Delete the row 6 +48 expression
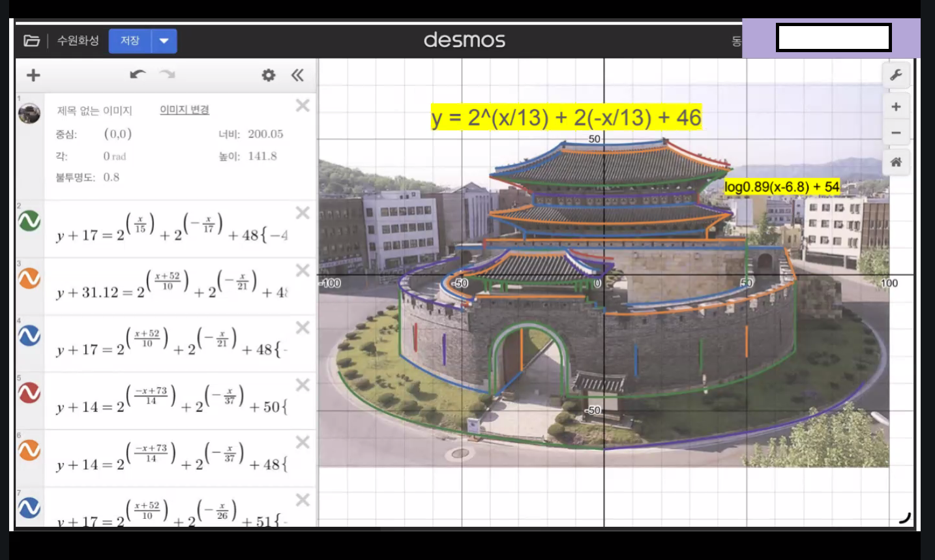Viewport: 935px width, 560px height. (303, 442)
